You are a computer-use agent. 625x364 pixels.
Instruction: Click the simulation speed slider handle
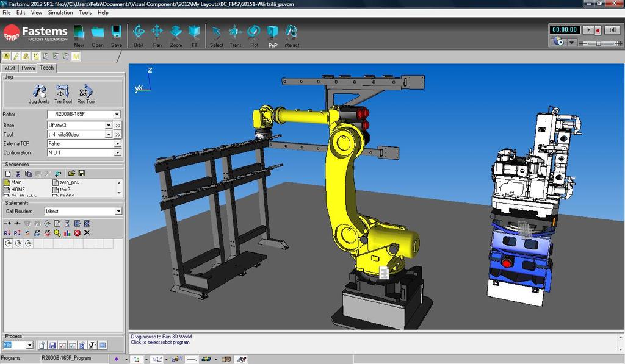(x=598, y=43)
